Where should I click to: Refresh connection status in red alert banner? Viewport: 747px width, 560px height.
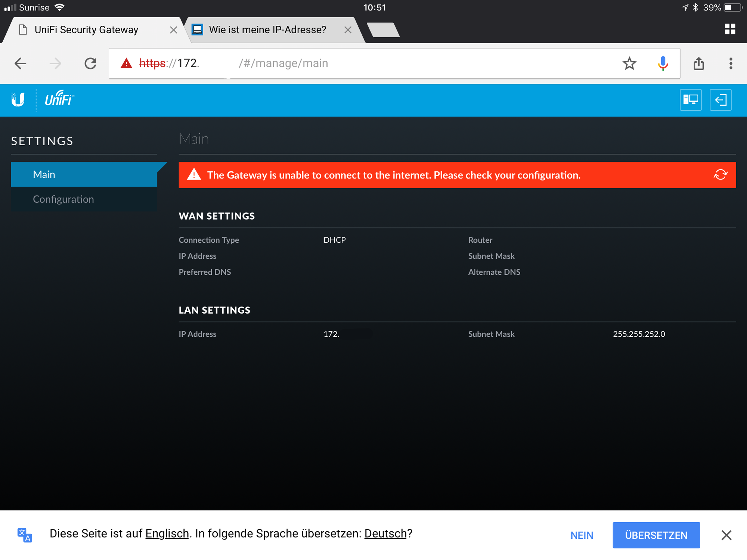coord(720,175)
